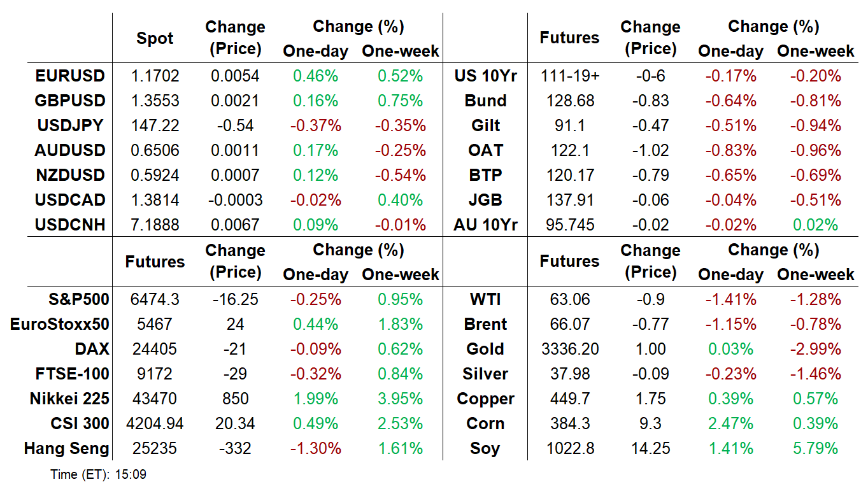
Task: Click the Bund futures price 128.68
Action: coord(570,101)
